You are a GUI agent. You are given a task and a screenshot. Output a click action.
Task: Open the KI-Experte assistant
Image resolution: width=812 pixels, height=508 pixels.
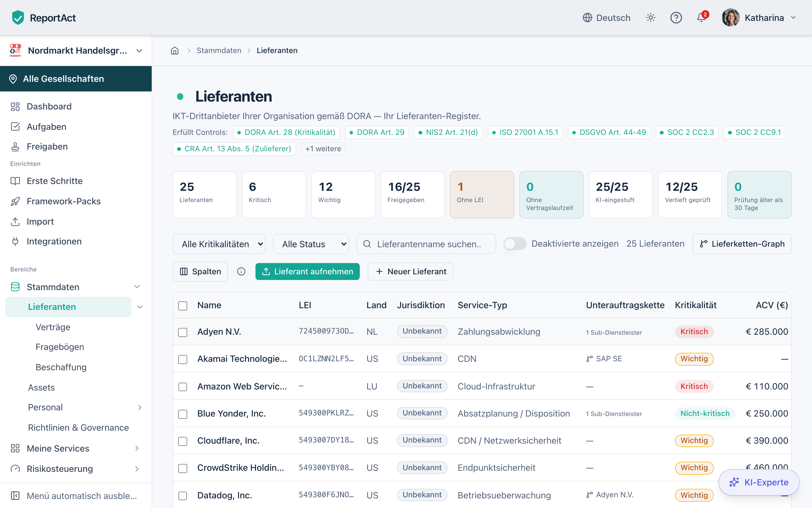point(759,482)
